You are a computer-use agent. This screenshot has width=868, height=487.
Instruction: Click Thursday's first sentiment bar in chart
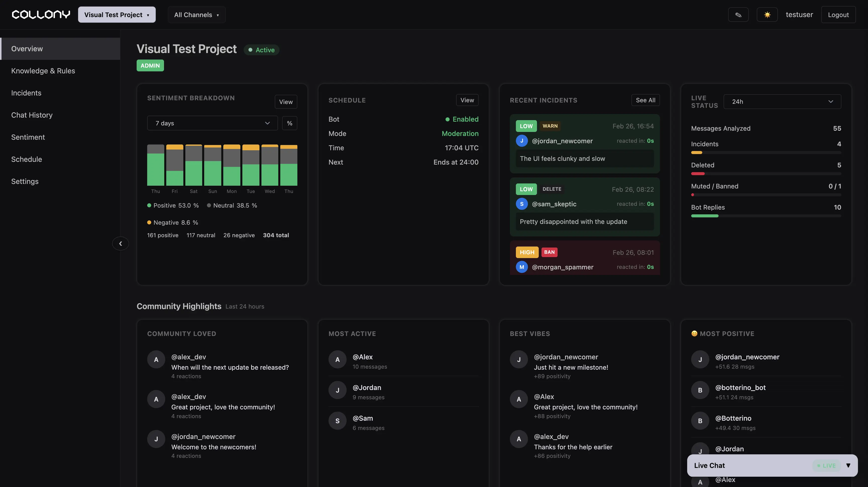point(155,165)
